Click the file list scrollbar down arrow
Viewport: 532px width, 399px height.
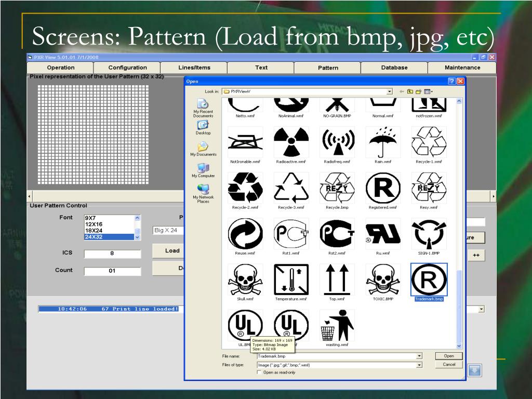459,346
